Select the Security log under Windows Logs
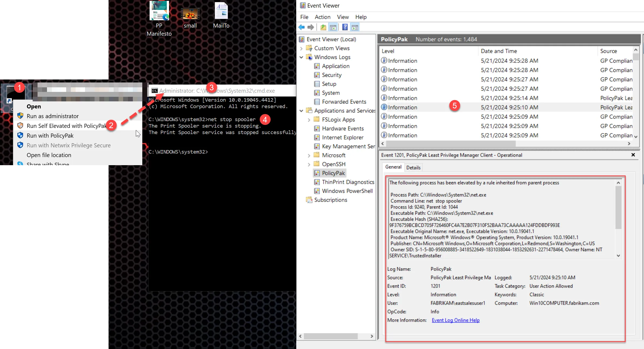Viewport: 644px width, 349px height. [332, 75]
